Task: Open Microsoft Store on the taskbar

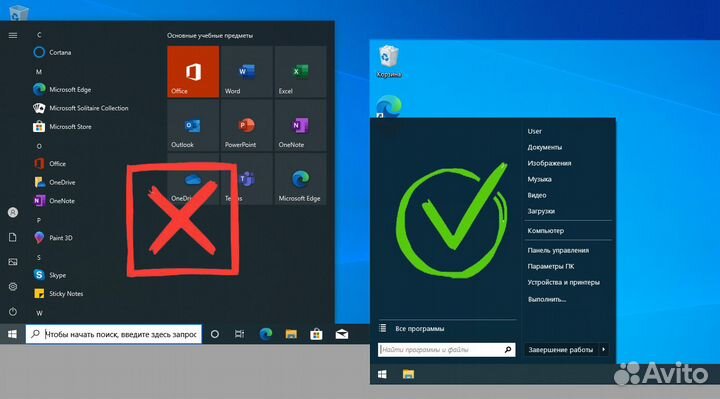Action: (x=316, y=334)
